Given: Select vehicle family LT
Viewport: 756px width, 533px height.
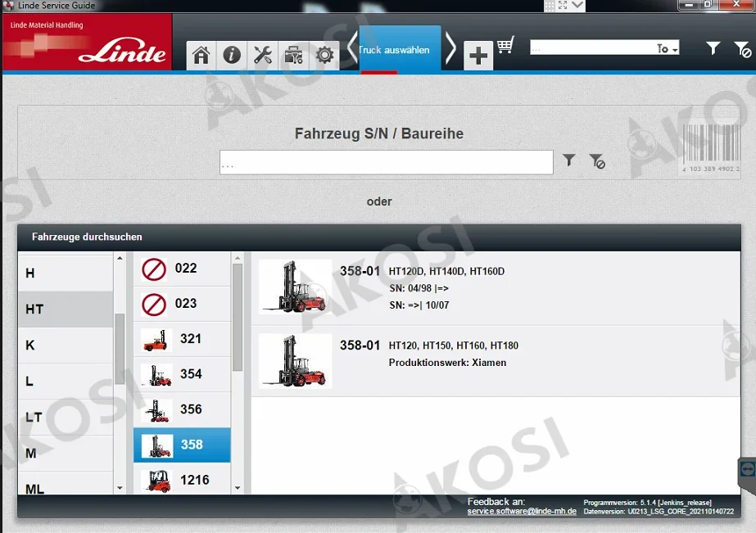Looking at the screenshot, I should point(66,418).
